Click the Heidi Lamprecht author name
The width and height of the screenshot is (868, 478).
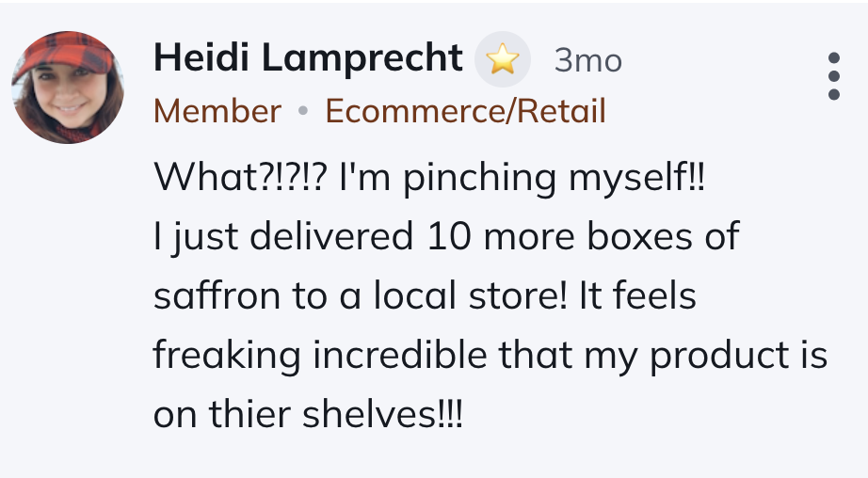[x=308, y=57]
